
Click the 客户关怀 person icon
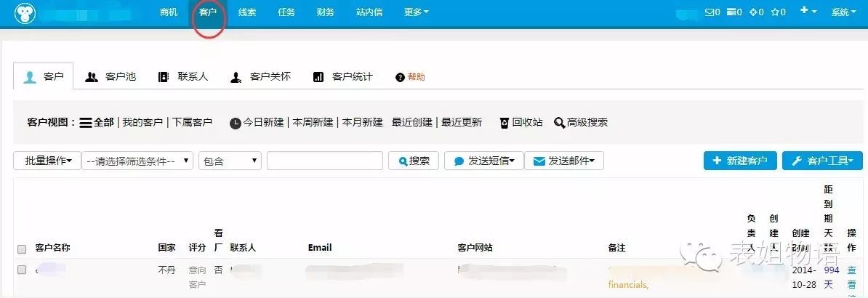[x=236, y=77]
